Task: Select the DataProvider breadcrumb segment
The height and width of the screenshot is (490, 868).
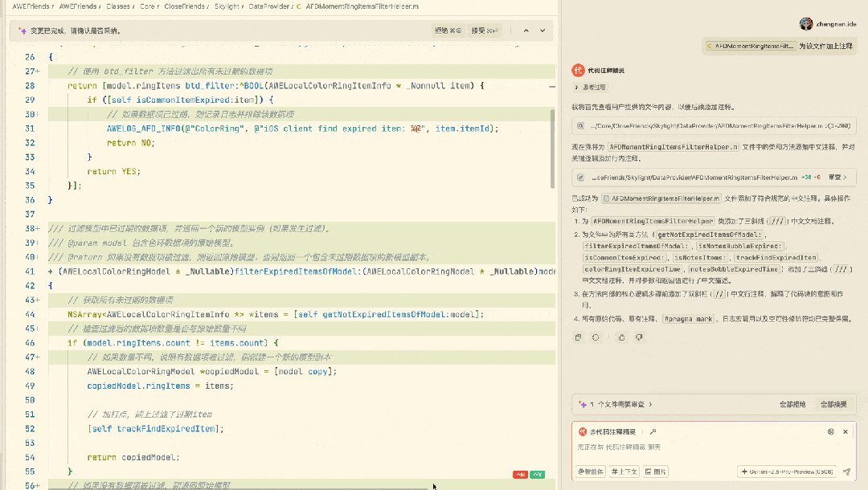Action: tap(268, 6)
